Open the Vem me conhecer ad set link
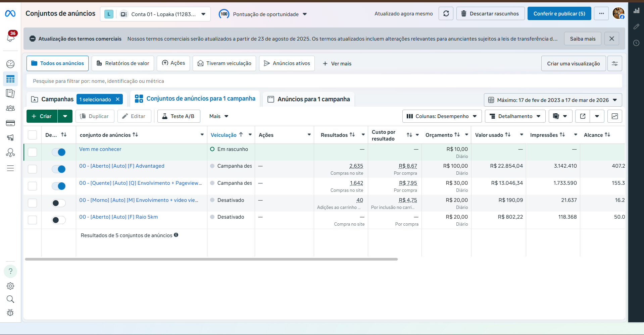644x335 pixels. (x=100, y=149)
